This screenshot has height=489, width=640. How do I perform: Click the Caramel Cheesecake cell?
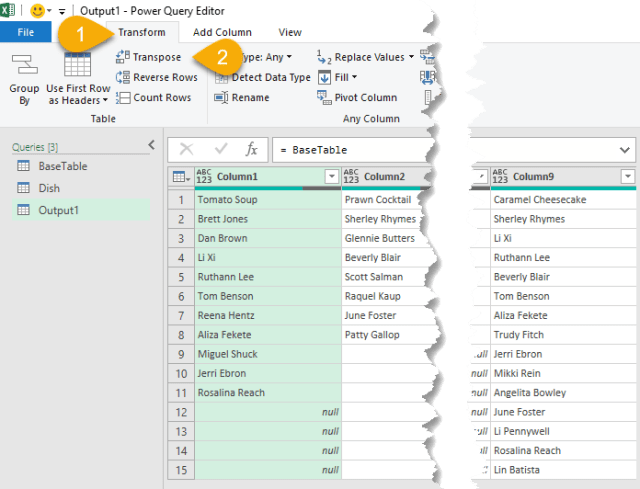[x=563, y=200]
